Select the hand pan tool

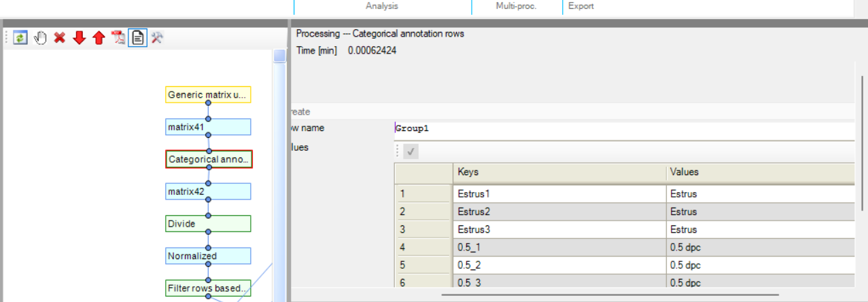coord(40,38)
